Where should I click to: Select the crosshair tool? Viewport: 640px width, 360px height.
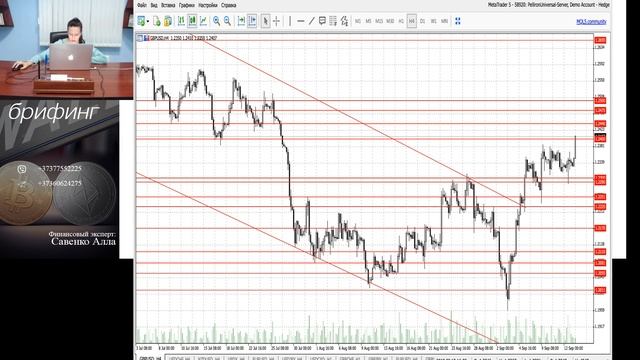(276, 21)
